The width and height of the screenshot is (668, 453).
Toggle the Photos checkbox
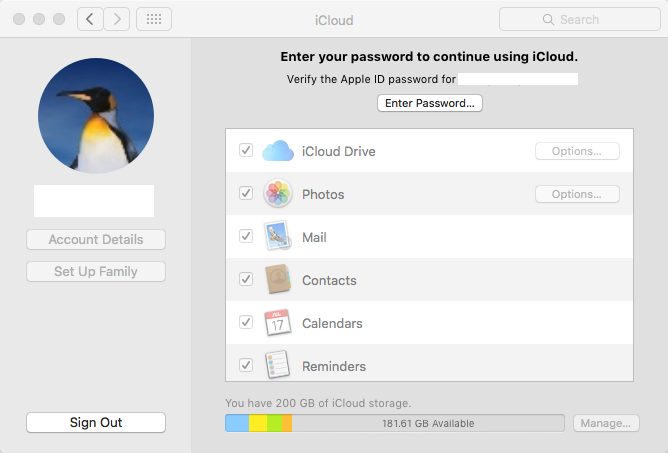point(246,193)
